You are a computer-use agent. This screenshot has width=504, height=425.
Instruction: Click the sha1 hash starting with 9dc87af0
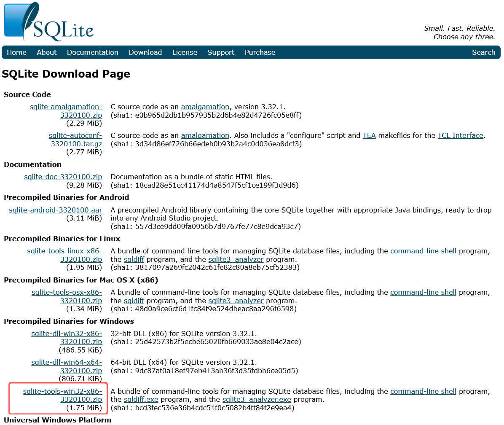point(204,371)
